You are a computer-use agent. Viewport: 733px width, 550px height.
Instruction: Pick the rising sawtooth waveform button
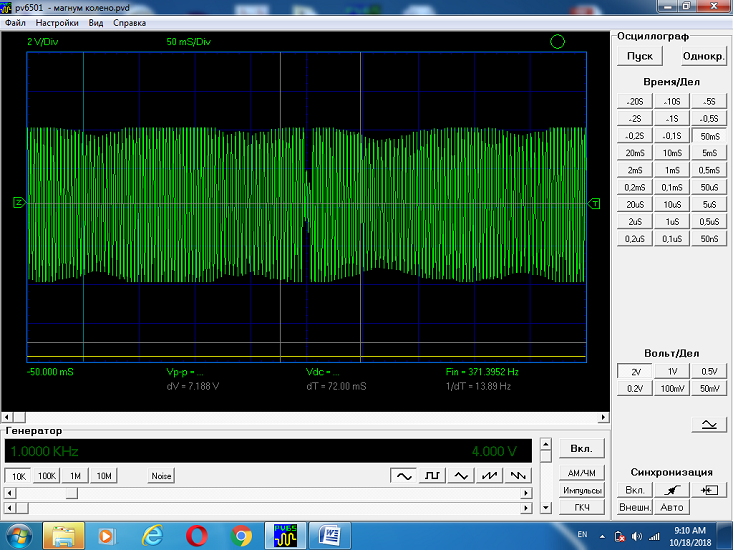[x=489, y=476]
